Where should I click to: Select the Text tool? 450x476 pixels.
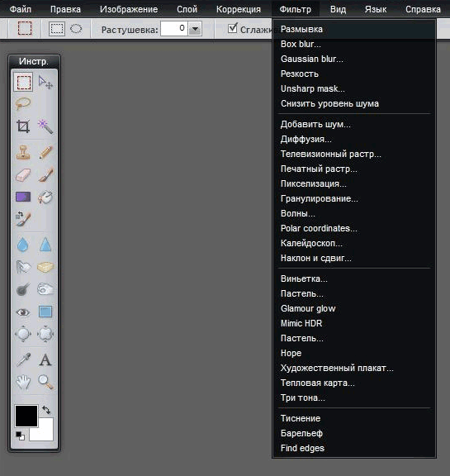coord(45,360)
